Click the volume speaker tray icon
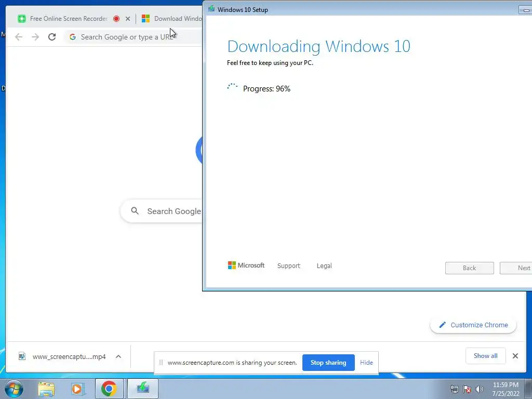532x399 pixels. [x=480, y=389]
